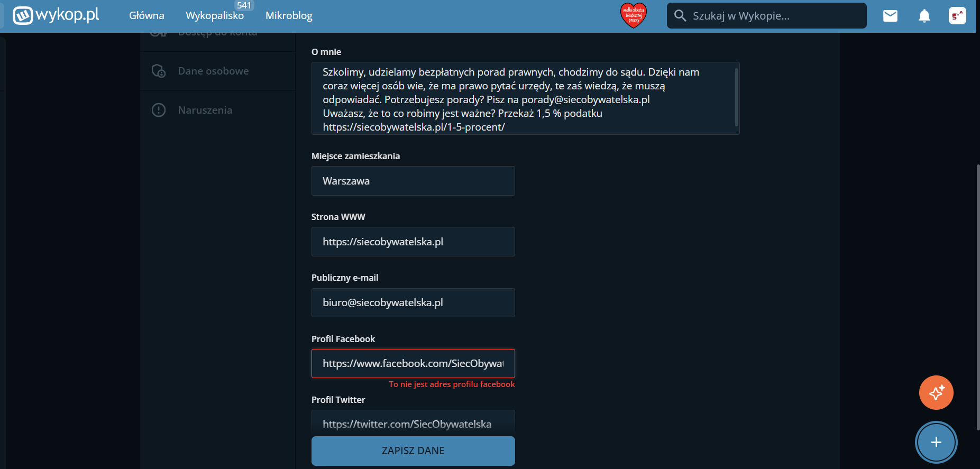Click the wykop.pl logo
The height and width of the screenshot is (469, 980).
click(x=56, y=15)
